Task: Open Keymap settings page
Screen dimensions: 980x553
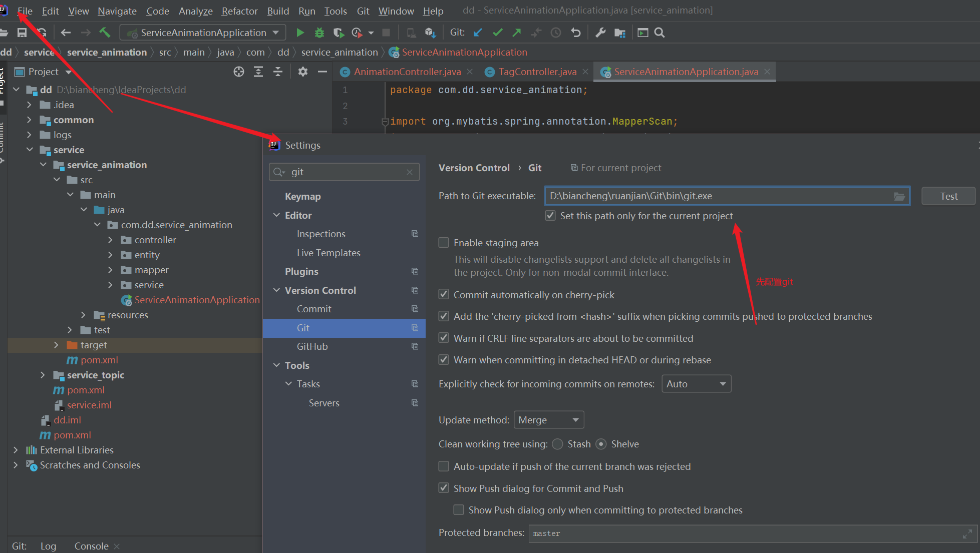Action: [x=302, y=196]
